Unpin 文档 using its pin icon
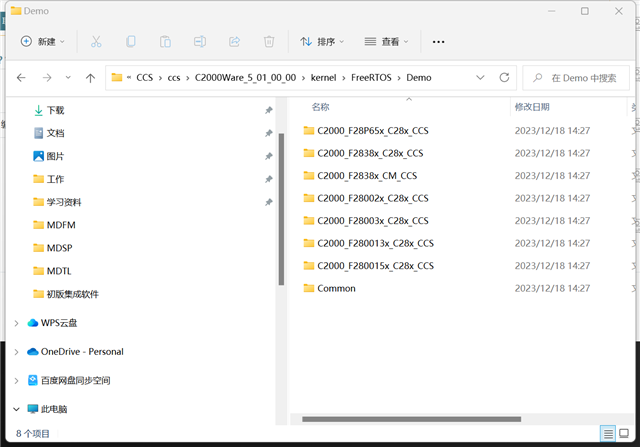This screenshot has width=640, height=447. 269,133
